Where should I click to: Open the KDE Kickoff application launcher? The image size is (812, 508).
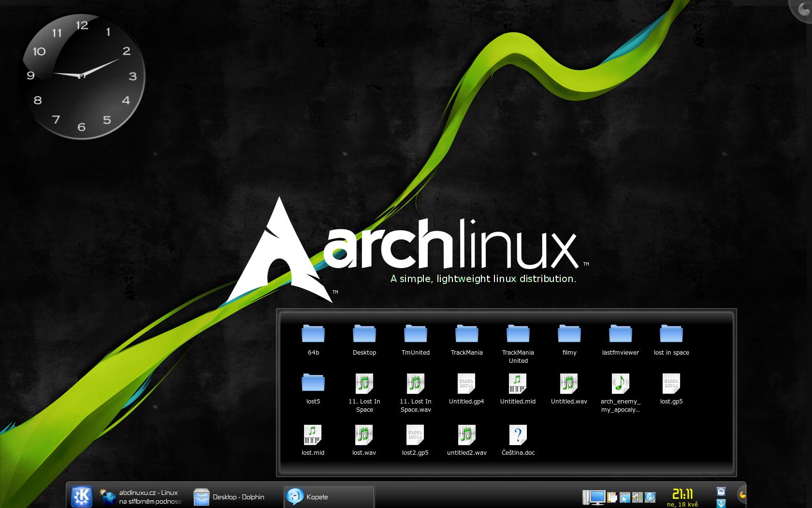point(81,496)
